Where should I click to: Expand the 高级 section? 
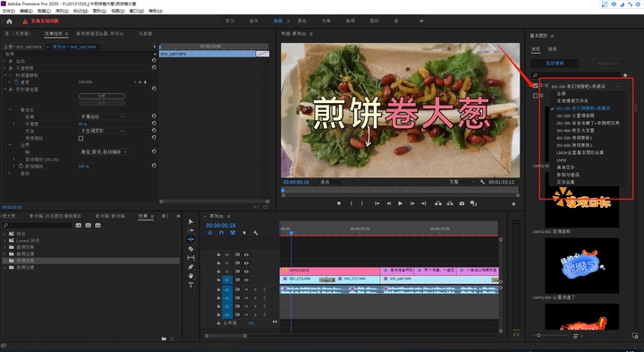point(10,173)
